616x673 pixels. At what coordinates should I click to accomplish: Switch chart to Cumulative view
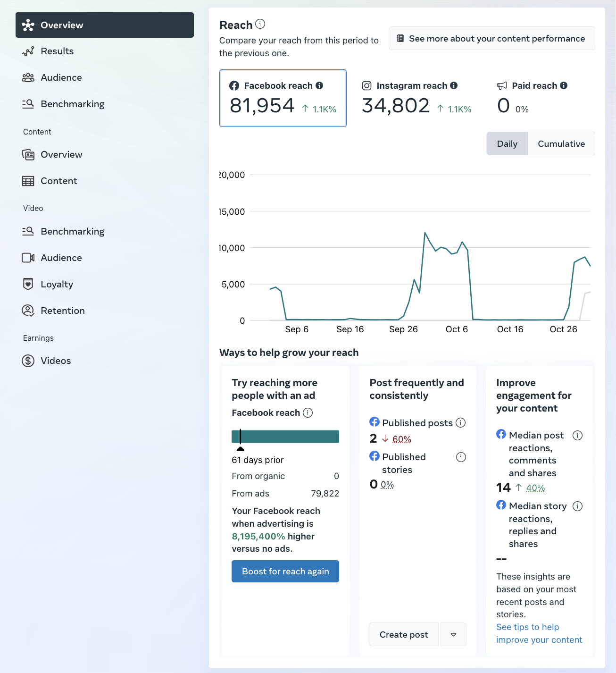pos(561,143)
